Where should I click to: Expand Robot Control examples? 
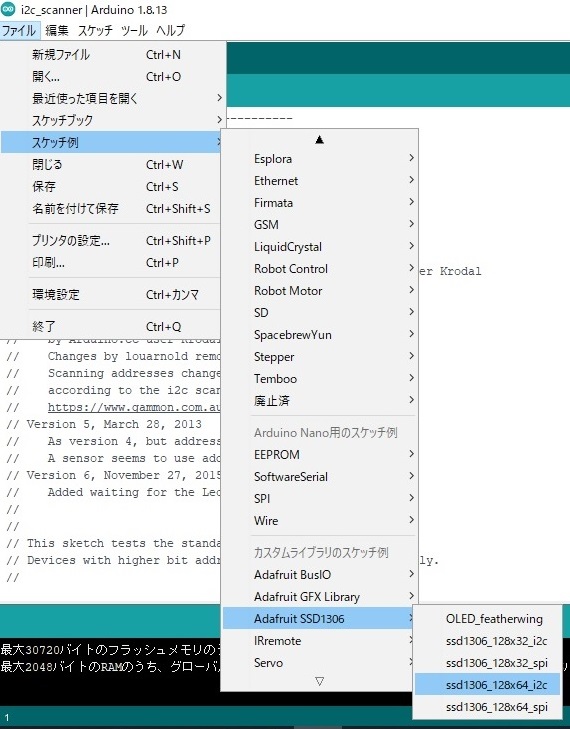[x=319, y=269]
